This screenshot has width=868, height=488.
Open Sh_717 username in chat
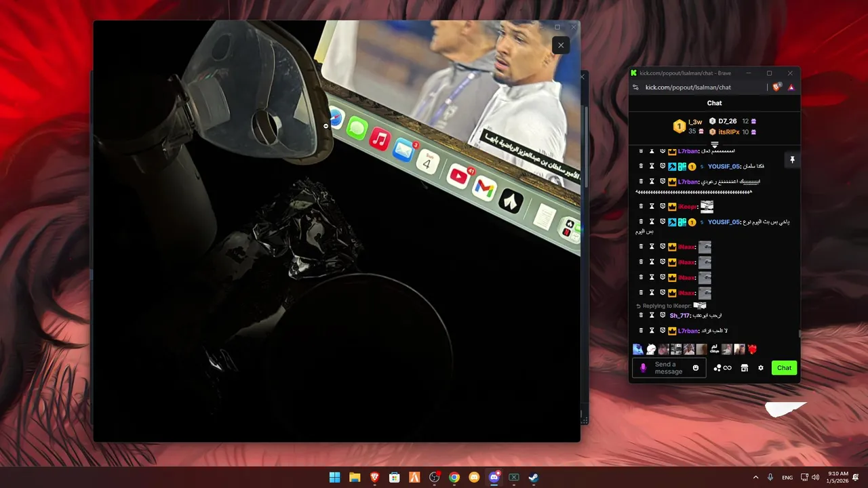[x=679, y=316]
